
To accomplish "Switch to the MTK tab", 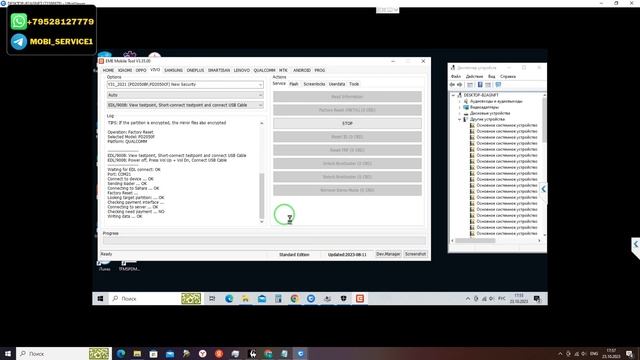I will (283, 70).
